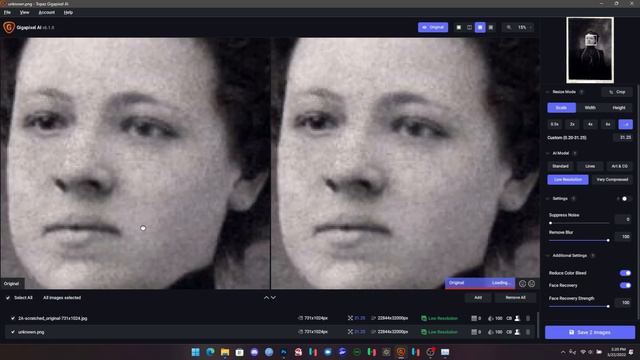This screenshot has height=360, width=640.
Task: Adjust the Remove Blur slider handle
Action: [x=608, y=240]
